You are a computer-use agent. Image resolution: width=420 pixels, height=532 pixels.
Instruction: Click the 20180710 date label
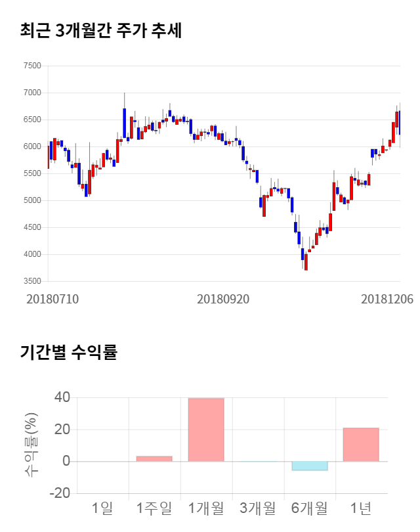click(52, 299)
